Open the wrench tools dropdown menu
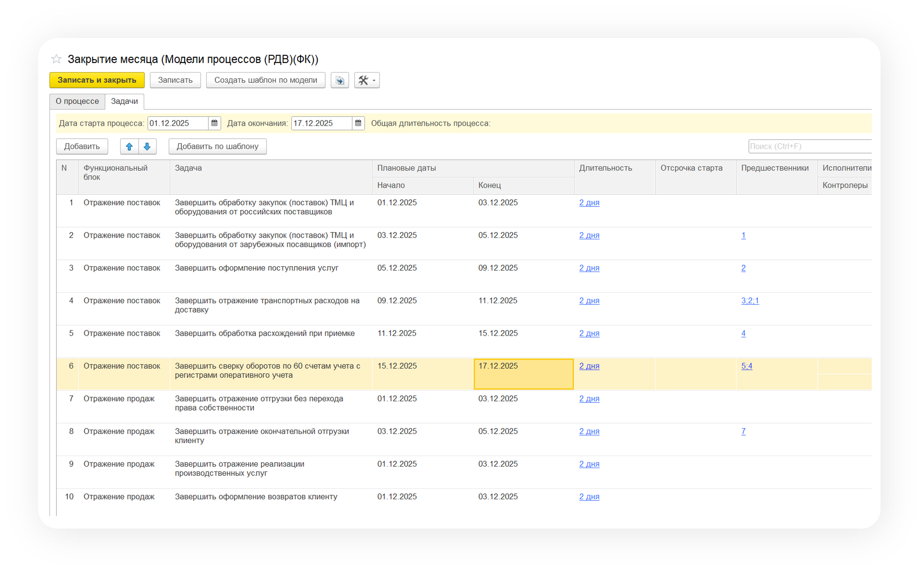Screen dimensions: 924x572 pyautogui.click(x=366, y=80)
